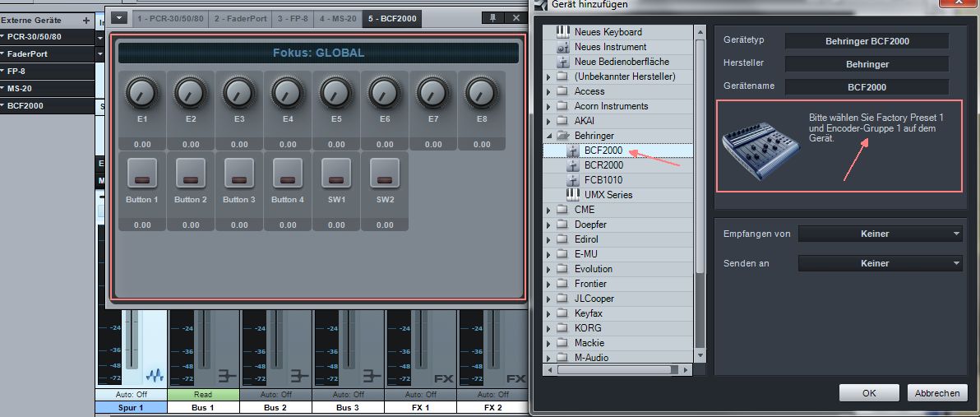This screenshot has height=417, width=980.
Task: Click encoder knob E2
Action: [x=191, y=92]
